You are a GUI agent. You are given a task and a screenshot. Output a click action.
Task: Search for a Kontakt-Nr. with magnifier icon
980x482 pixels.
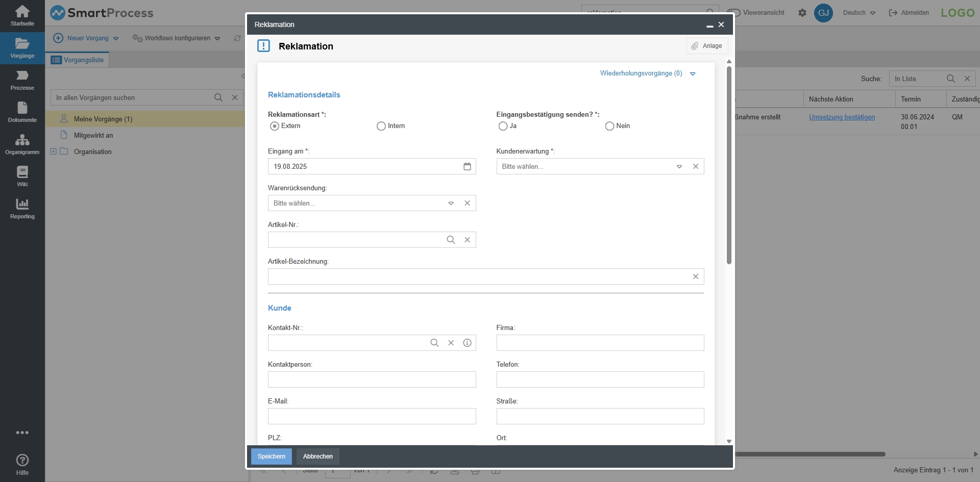tap(434, 343)
